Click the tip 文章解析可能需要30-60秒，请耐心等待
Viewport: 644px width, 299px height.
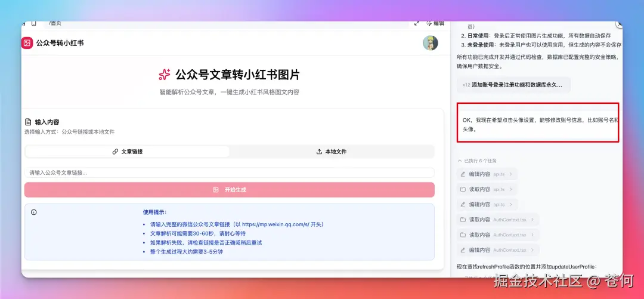pyautogui.click(x=198, y=233)
